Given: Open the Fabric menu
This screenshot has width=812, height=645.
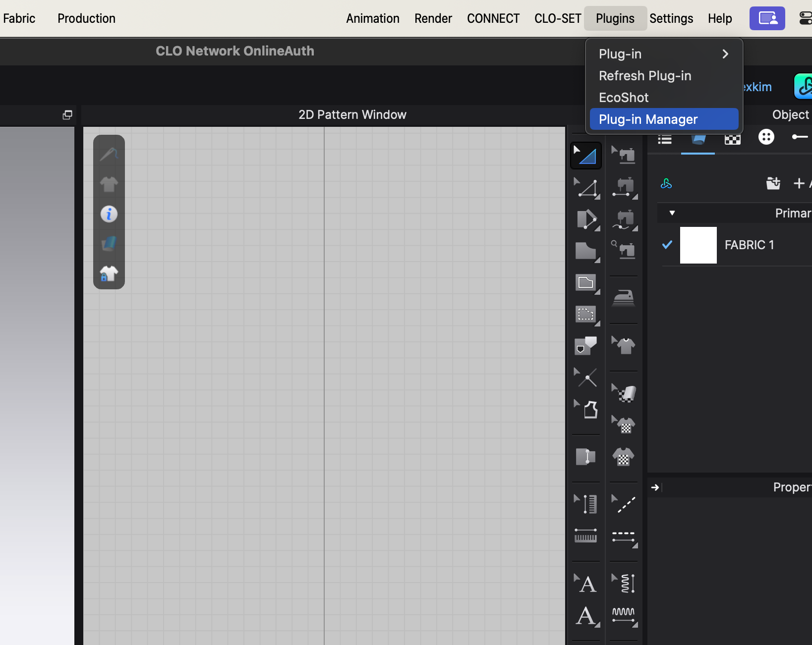Looking at the screenshot, I should [x=19, y=18].
